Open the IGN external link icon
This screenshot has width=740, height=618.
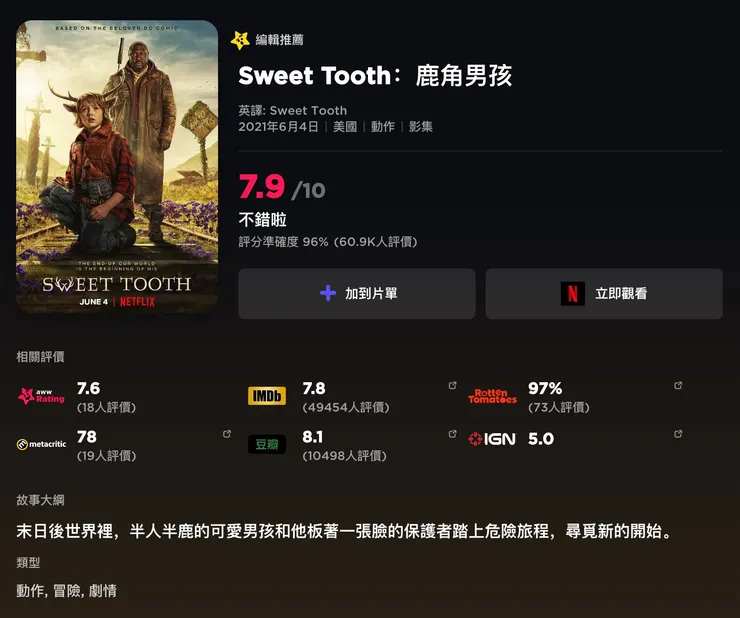point(679,434)
